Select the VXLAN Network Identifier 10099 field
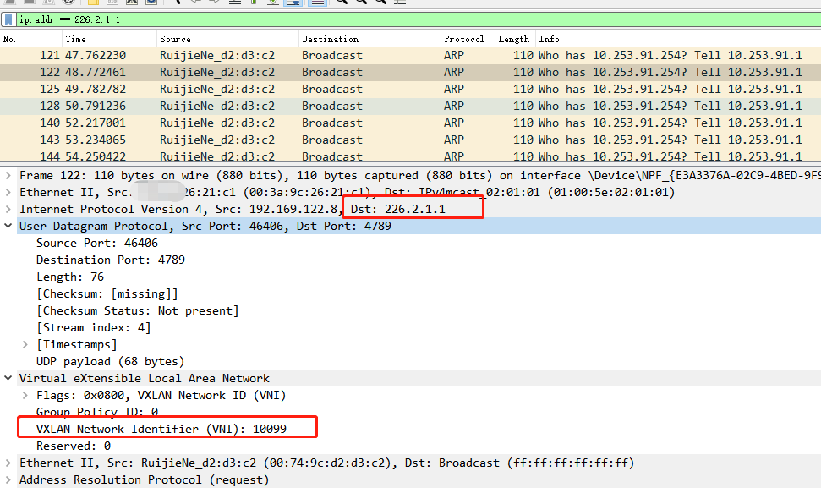 [x=161, y=429]
